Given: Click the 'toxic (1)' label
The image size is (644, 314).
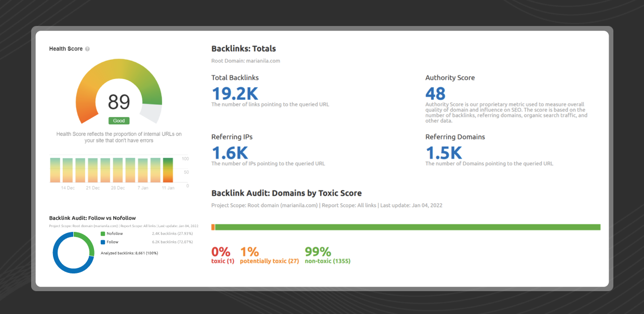Looking at the screenshot, I should [x=223, y=261].
